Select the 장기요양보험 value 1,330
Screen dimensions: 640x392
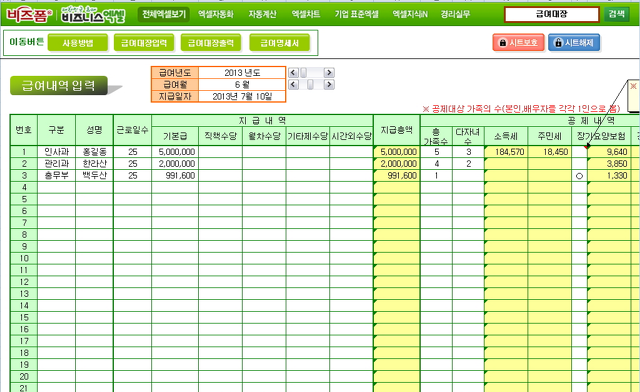click(610, 176)
